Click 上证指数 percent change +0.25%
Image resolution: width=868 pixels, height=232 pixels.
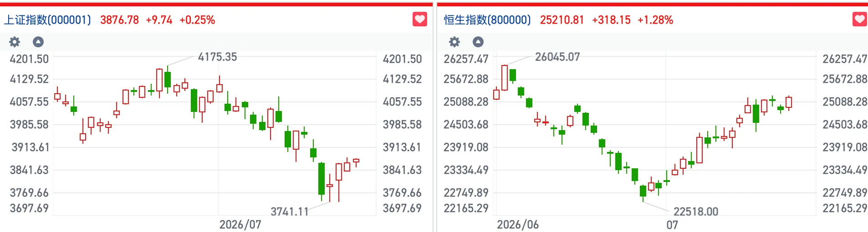coord(197,20)
